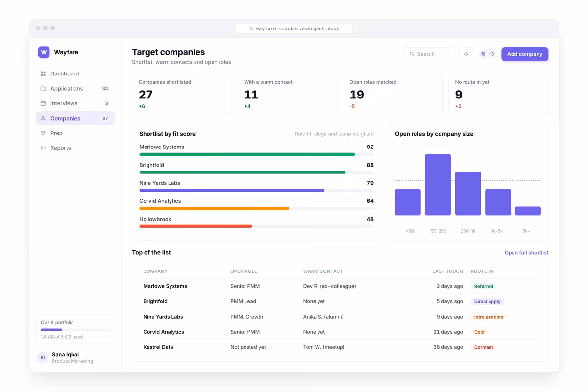Click Hollowbrook red fit score bar
The width and height of the screenshot is (588, 392).
click(x=196, y=226)
